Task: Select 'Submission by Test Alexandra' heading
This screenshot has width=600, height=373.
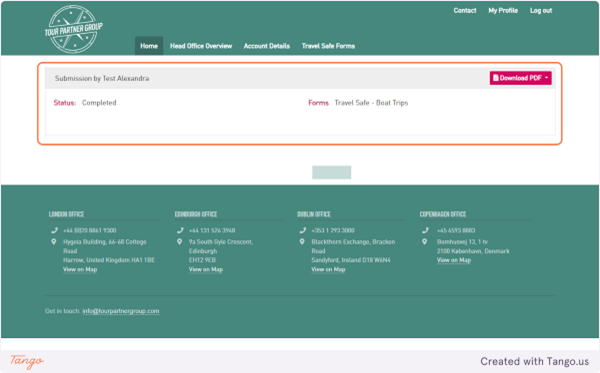Action: (x=102, y=78)
